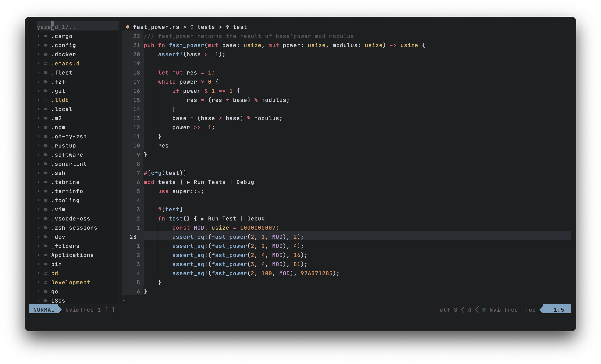Click the play icon before Run Test
Image resolution: width=601 pixels, height=364 pixels.
202,219
